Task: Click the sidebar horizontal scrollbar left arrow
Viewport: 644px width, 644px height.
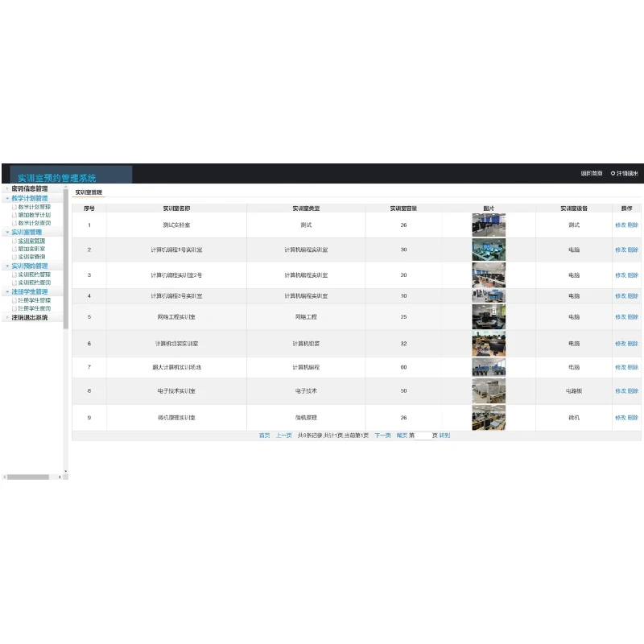Action: coord(5,477)
